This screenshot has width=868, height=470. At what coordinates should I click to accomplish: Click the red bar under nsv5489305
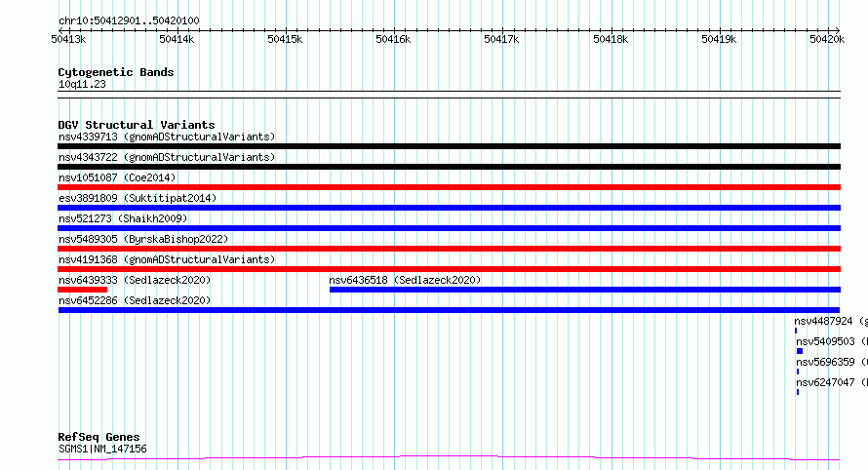click(449, 249)
